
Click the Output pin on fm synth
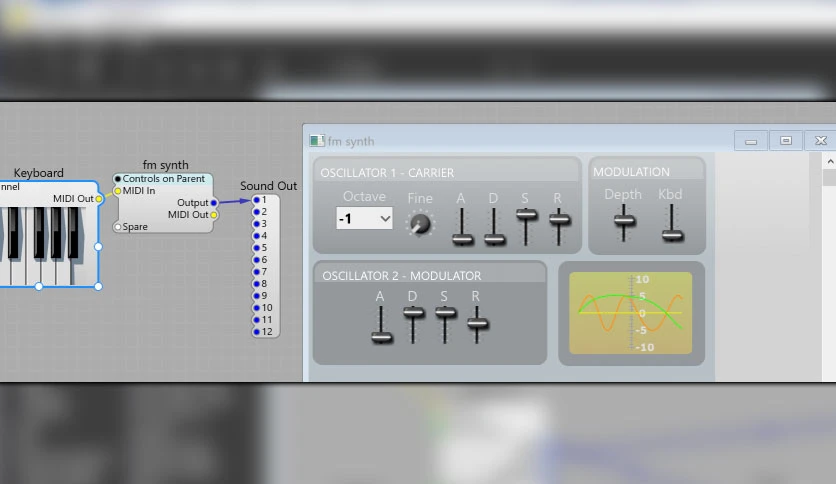tap(214, 203)
